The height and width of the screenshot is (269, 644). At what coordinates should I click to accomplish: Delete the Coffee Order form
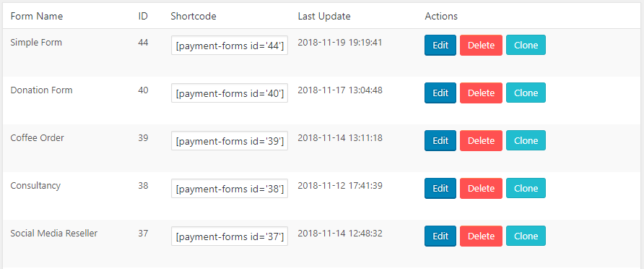click(481, 141)
